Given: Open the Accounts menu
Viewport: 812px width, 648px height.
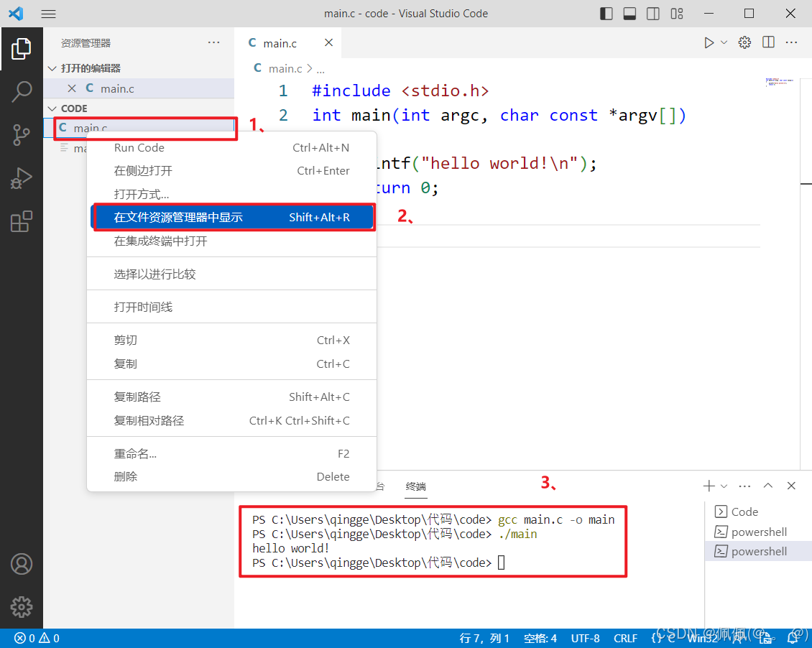Looking at the screenshot, I should click(x=22, y=564).
